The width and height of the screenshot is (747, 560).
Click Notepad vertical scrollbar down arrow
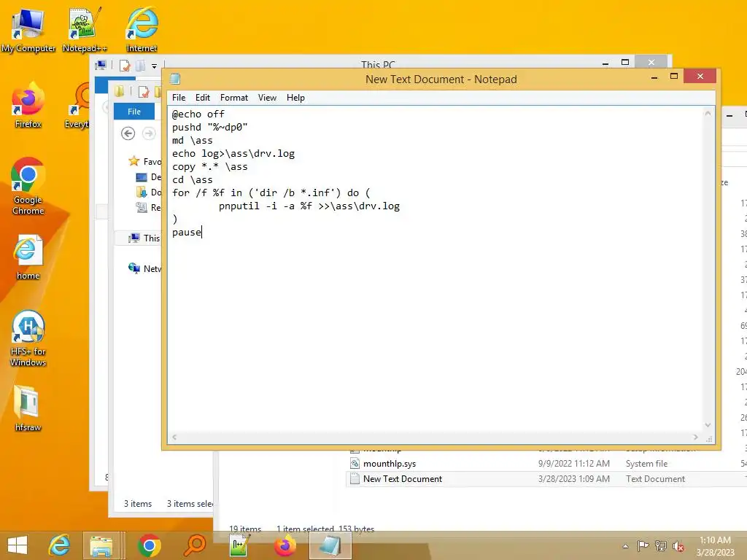click(x=708, y=425)
